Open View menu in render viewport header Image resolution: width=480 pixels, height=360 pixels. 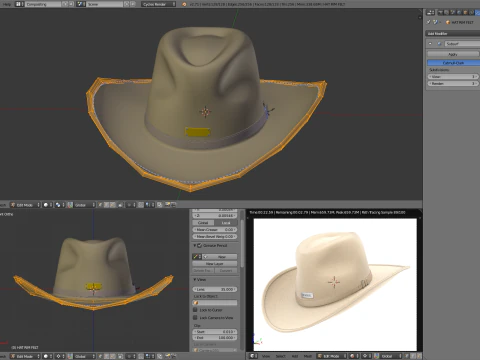pos(266,356)
